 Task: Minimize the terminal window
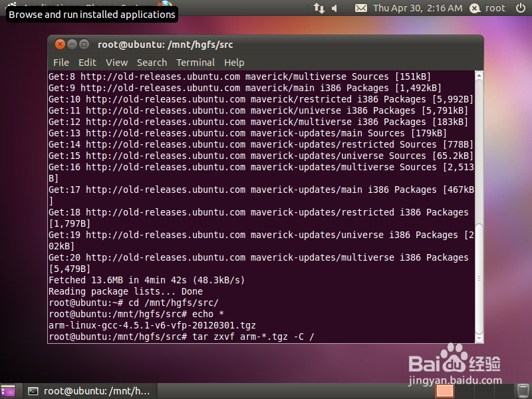tap(72, 44)
